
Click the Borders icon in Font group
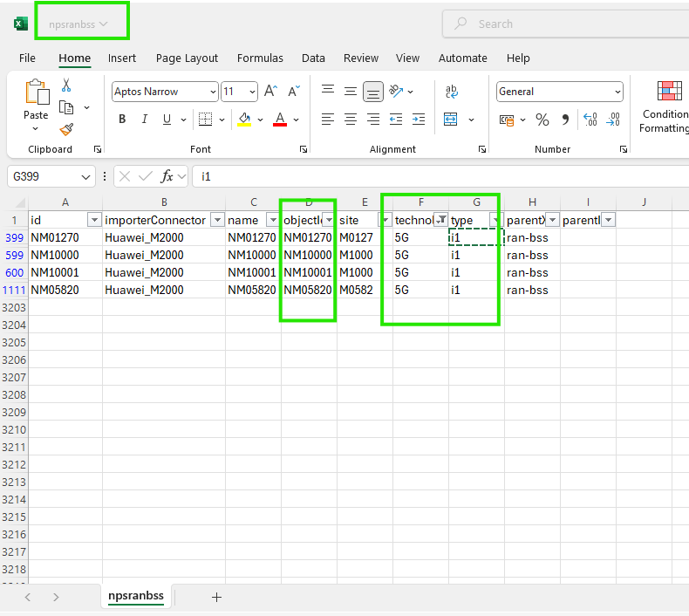pyautogui.click(x=205, y=120)
